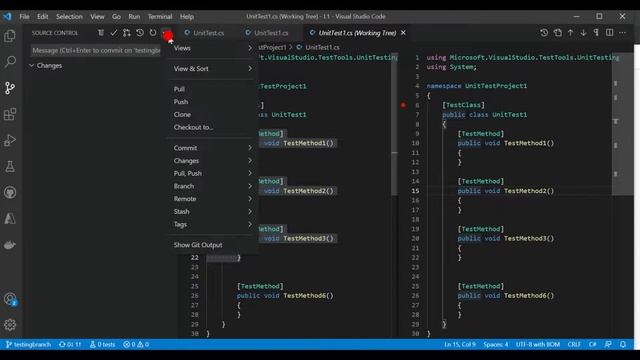Go to next change arrow
Screen dimensions: 640x360
click(584, 33)
